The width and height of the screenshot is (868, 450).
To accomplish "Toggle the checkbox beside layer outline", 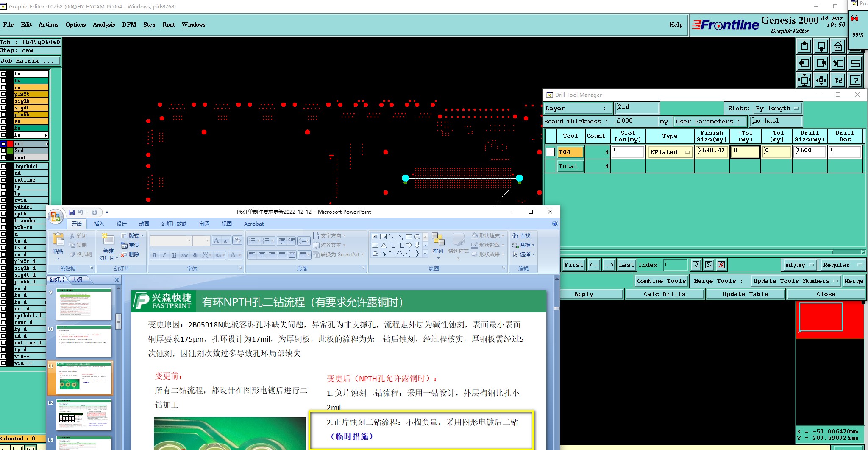I will [3, 180].
